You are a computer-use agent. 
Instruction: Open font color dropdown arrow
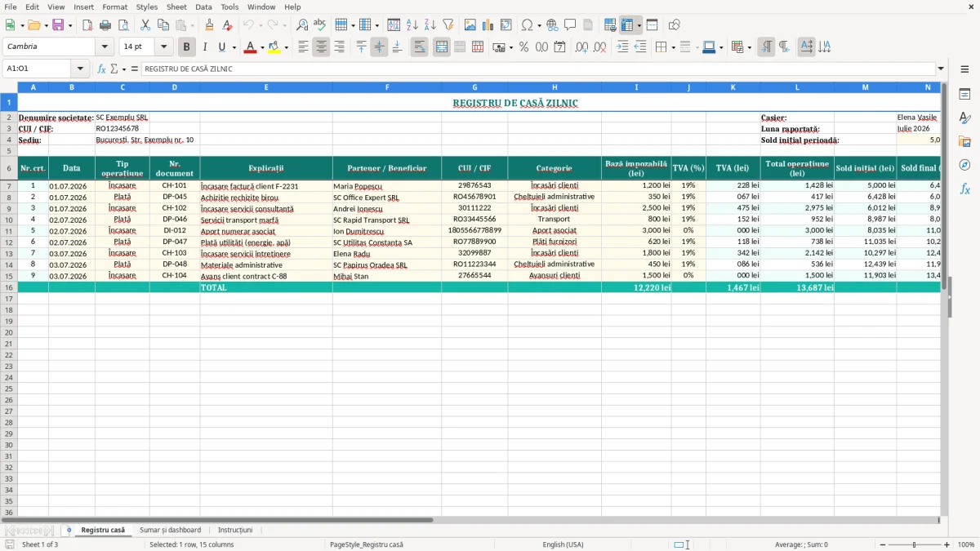(x=262, y=47)
